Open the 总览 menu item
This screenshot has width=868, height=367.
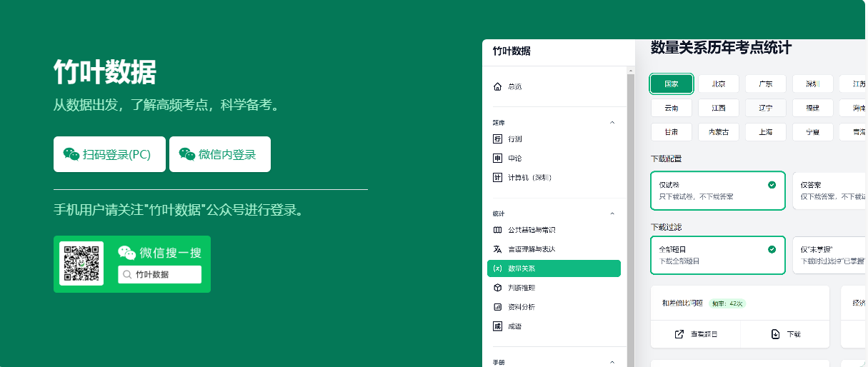(554, 86)
